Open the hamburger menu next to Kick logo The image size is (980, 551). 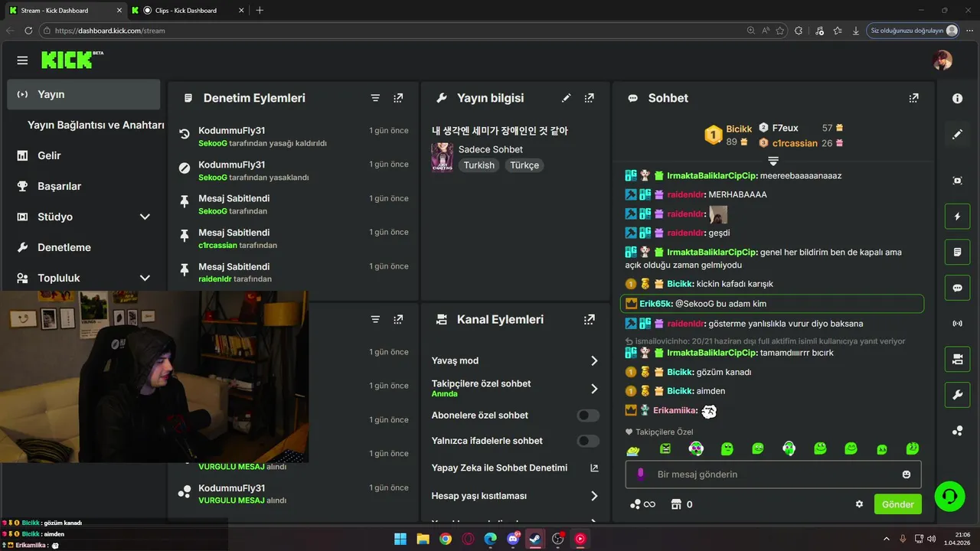coord(22,60)
